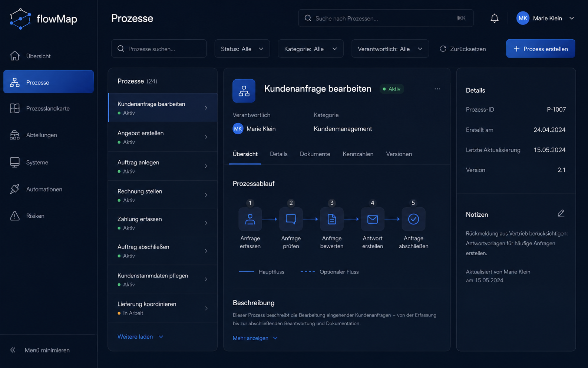Reset filters with Zurücksetzen
Screen dimensions: 588x368
tap(463, 49)
